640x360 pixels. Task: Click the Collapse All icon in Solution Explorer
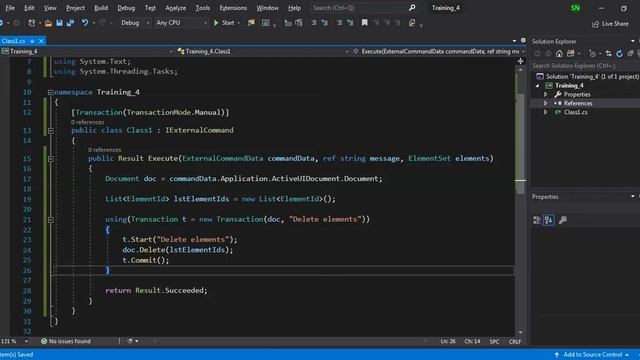pos(630,53)
